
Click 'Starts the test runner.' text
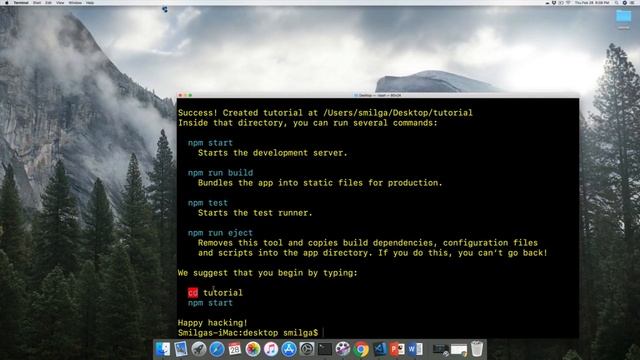255,213
